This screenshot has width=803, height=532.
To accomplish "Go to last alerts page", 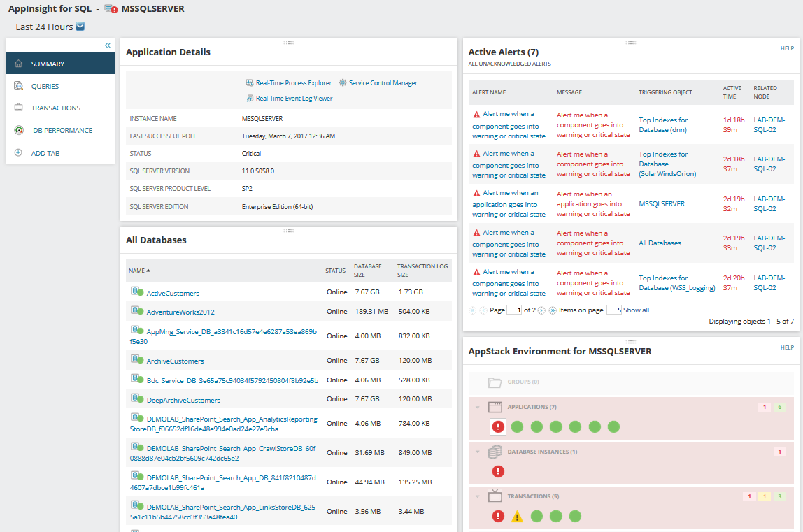I will (553, 310).
